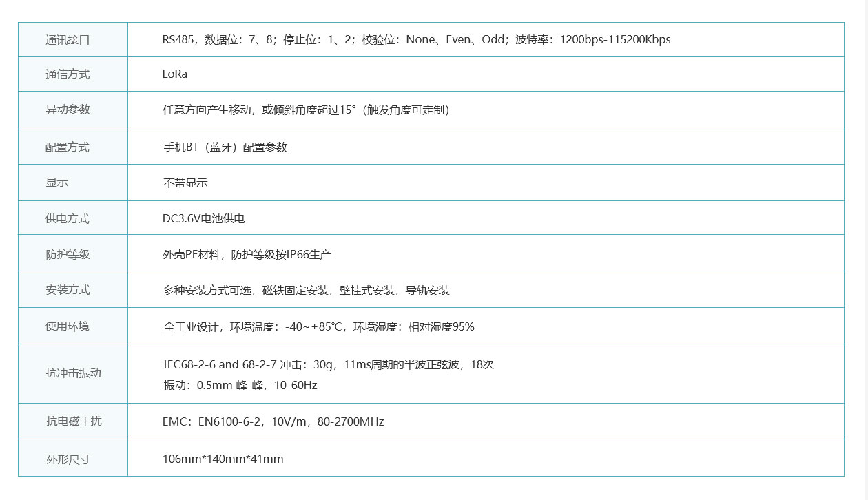Screen dimensions: 868x500
Task: Click the 配置方式 label cell
Action: click(68, 147)
